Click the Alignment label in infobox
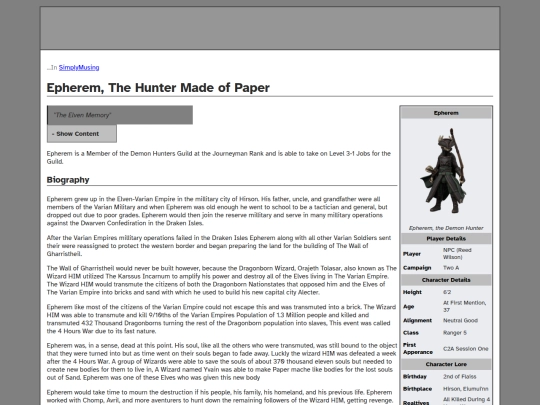The width and height of the screenshot is (540, 405). [x=417, y=320]
